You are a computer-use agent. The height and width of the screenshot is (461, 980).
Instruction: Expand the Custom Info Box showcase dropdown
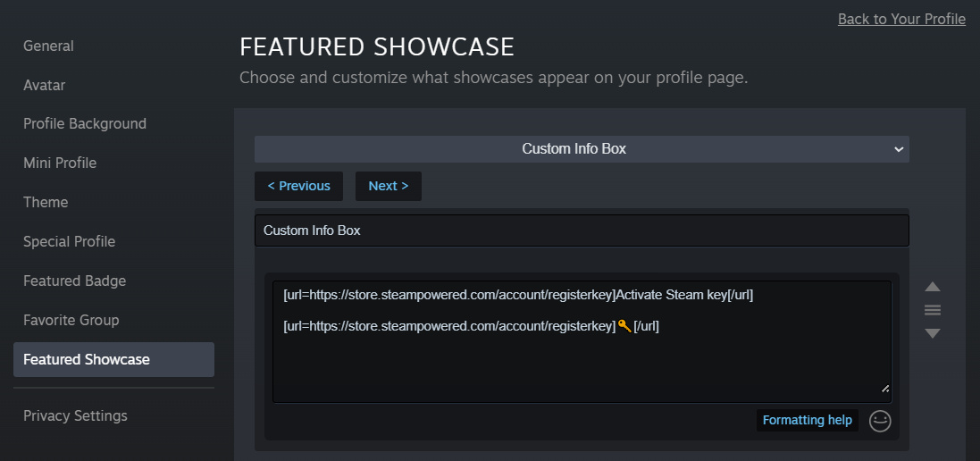(x=582, y=149)
